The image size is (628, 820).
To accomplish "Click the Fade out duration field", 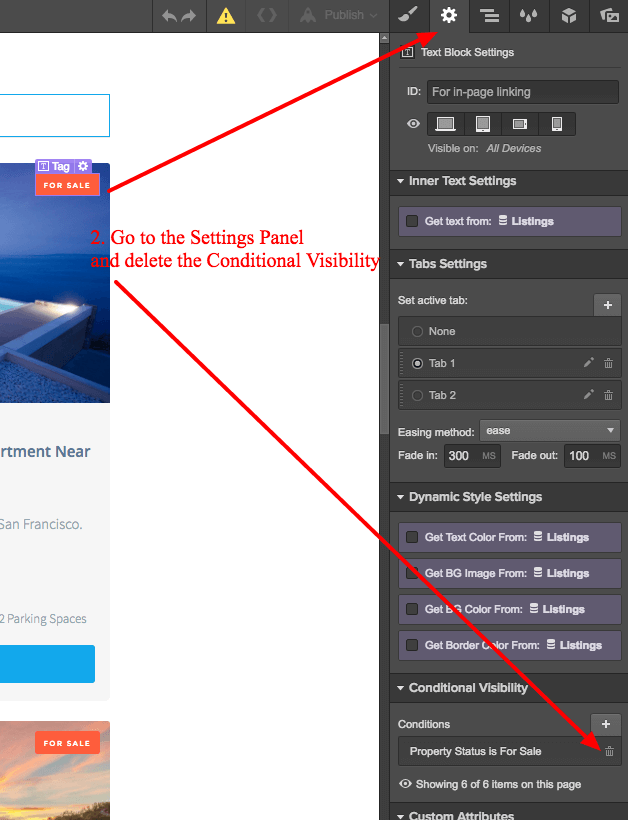I will (x=592, y=455).
